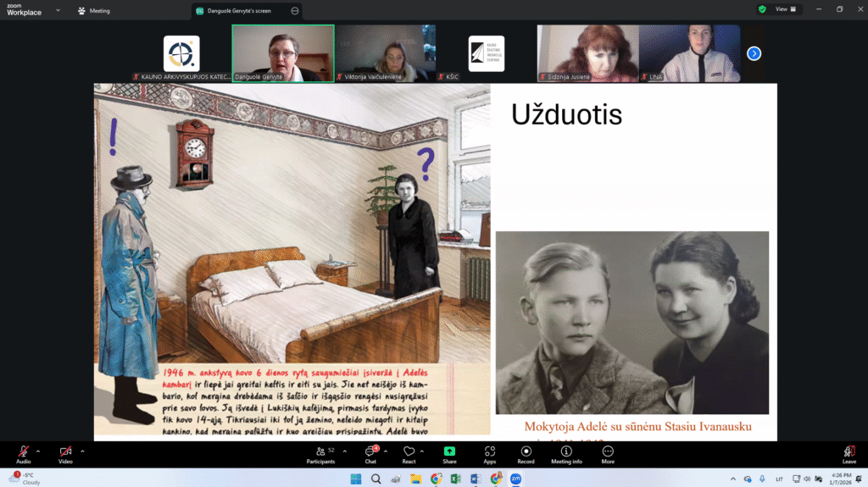Select Viktorija Vaičiulėnienė's video thumbnail
The image size is (868, 487).
click(x=385, y=53)
